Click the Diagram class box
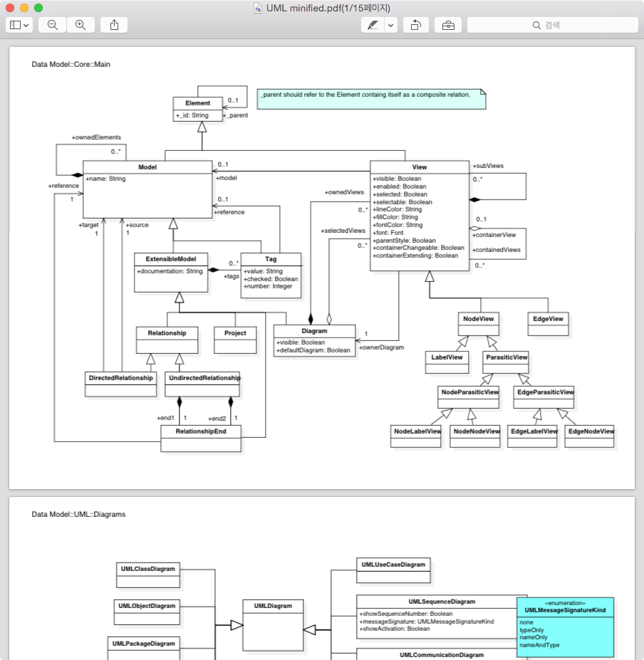Image resolution: width=644 pixels, height=660 pixels. point(314,340)
